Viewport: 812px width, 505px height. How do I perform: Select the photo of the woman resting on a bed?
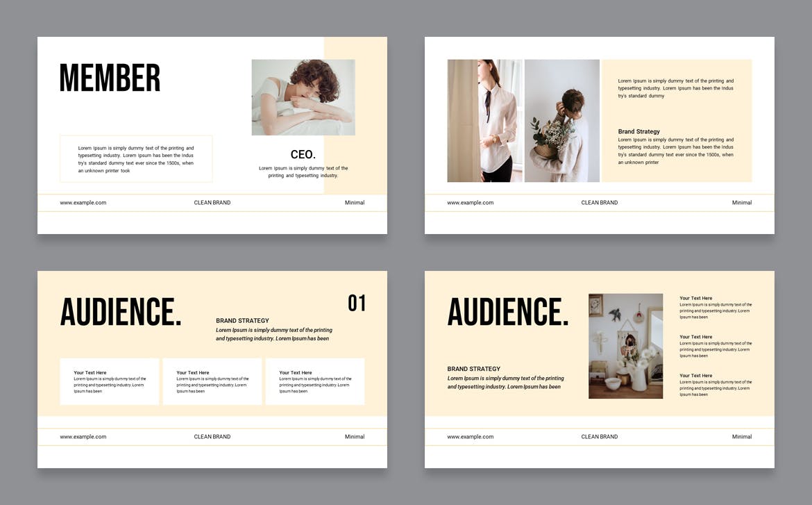click(303, 97)
